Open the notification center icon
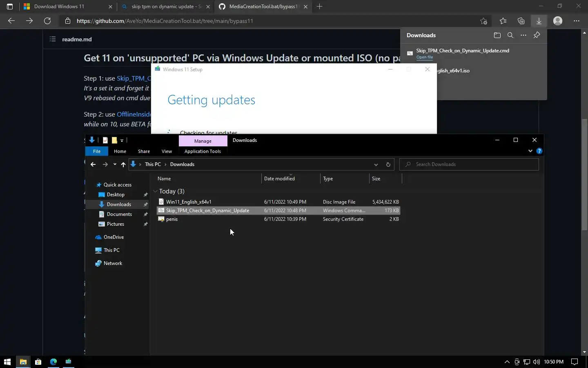The height and width of the screenshot is (368, 588). (x=575, y=361)
